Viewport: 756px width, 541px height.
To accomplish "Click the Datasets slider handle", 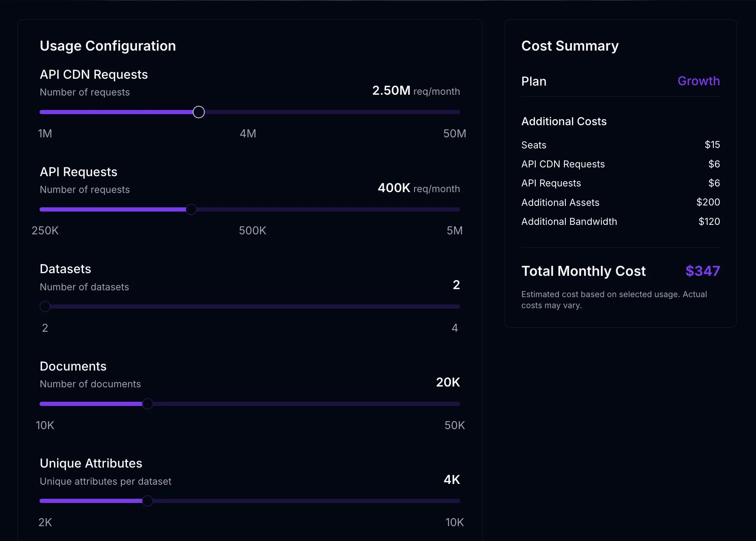I will click(x=45, y=307).
